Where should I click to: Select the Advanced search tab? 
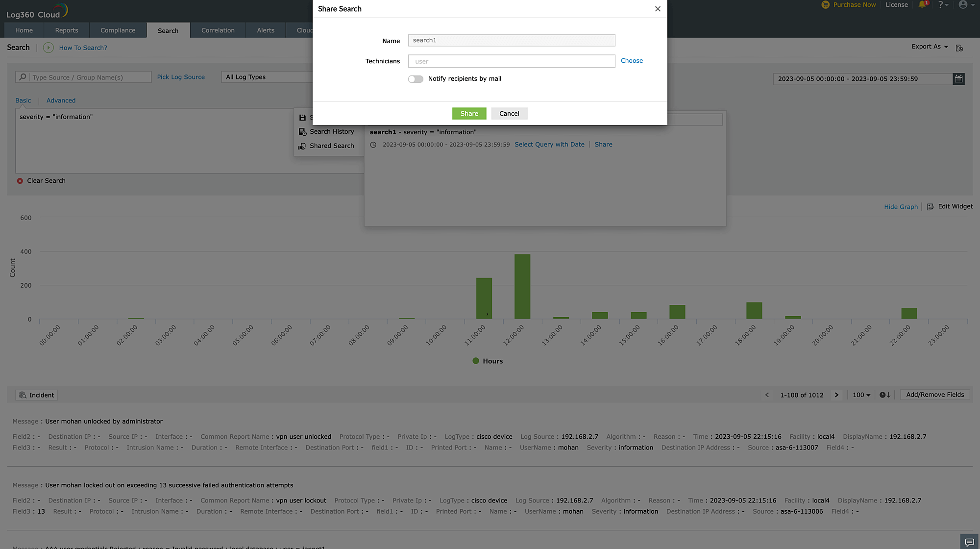[x=61, y=100]
